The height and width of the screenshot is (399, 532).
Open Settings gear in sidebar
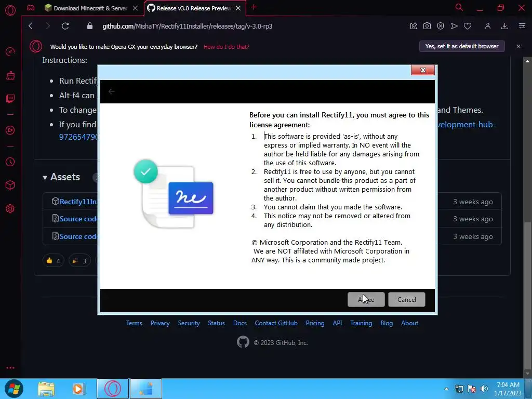[x=10, y=209]
